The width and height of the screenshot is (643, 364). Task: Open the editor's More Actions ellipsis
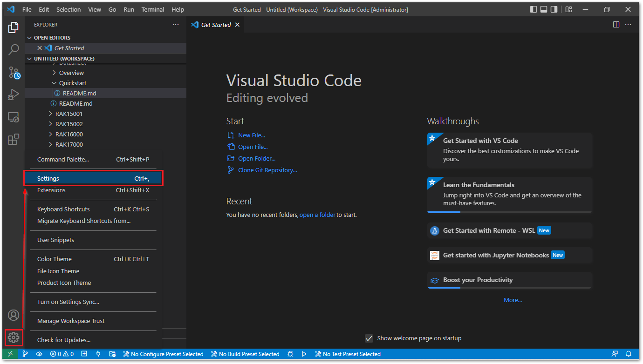628,25
